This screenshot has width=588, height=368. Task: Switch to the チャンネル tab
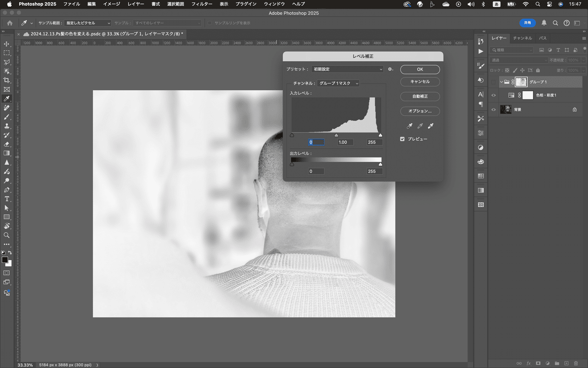coord(523,38)
